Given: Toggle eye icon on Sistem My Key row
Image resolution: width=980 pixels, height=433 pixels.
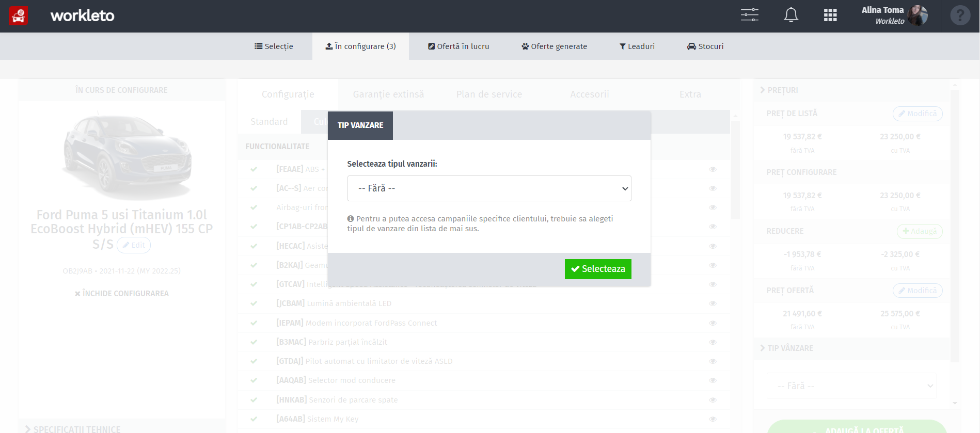Looking at the screenshot, I should tap(713, 419).
